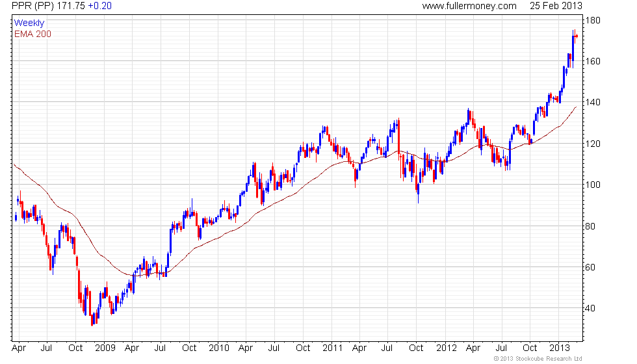Click the 60 price axis label

point(590,267)
